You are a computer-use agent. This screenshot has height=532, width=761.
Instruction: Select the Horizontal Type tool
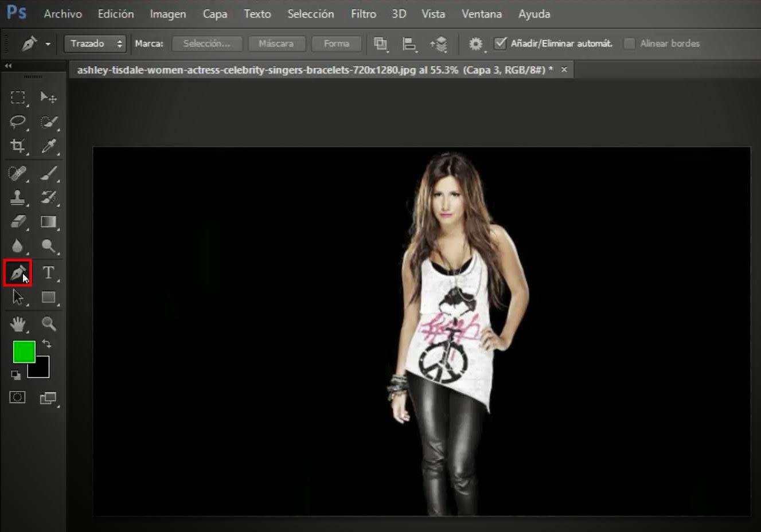click(49, 272)
